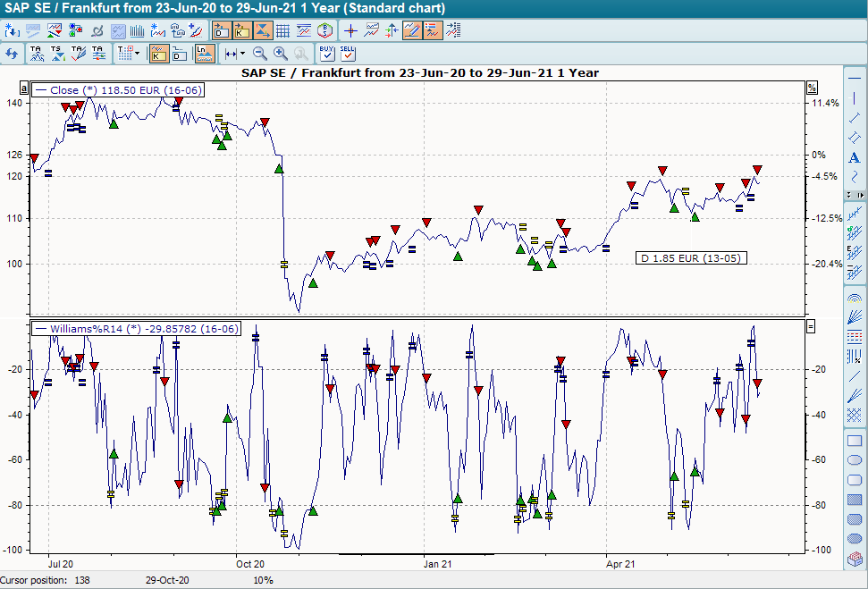Screen dimensions: 868x589
Task: Click the D 1.85 EUR (13-05) marker label
Action: click(689, 257)
